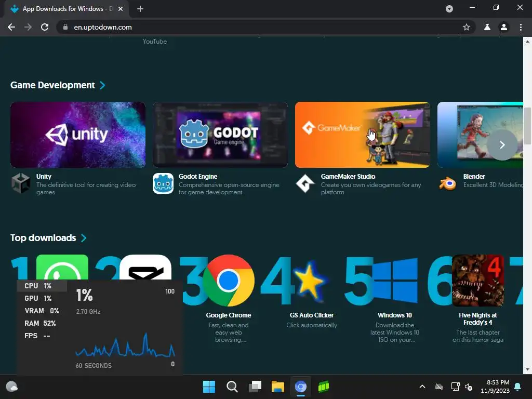
Task: Open File Explorer from the taskbar
Action: coord(278,387)
